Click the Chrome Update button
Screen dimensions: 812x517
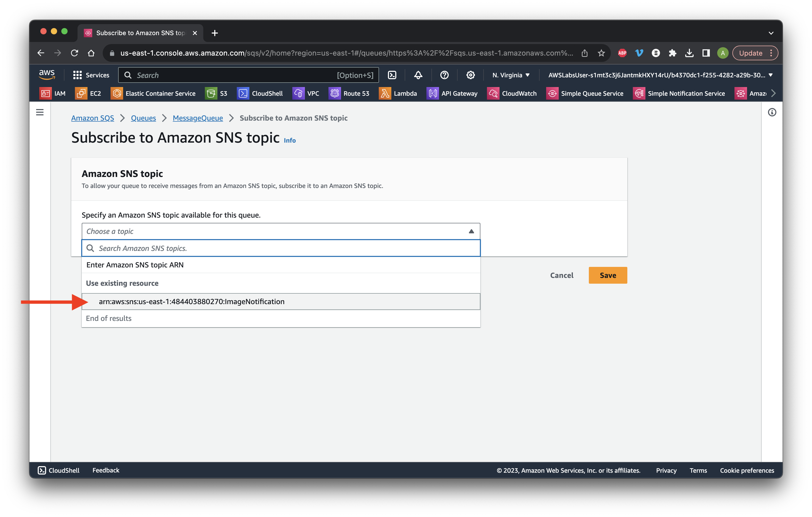[751, 53]
